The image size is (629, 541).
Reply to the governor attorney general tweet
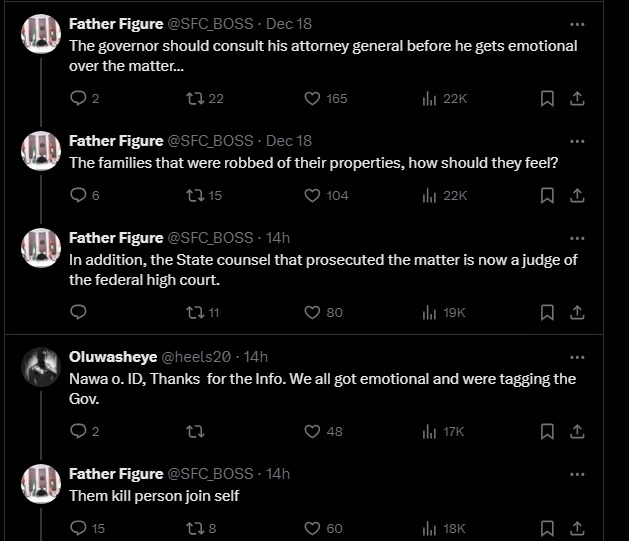[79, 98]
